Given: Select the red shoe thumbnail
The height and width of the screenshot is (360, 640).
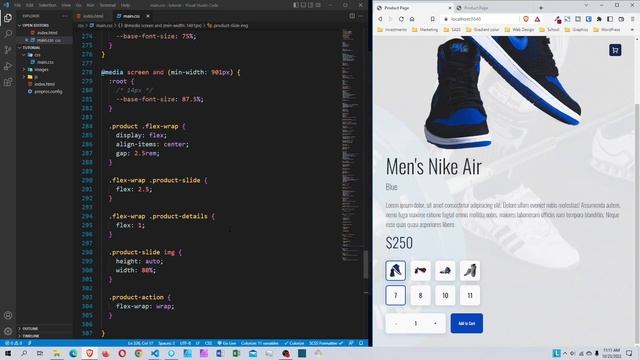Looking at the screenshot, I should [420, 271].
